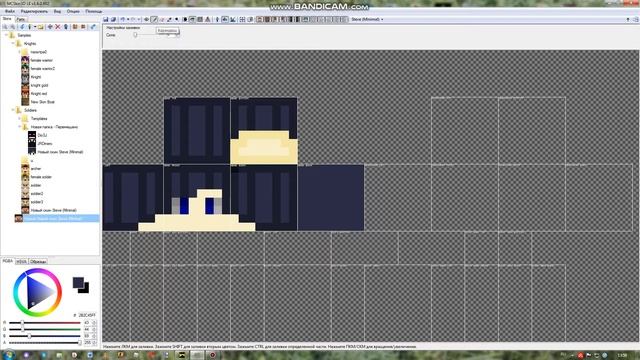Create a new folder in skin library
This screenshot has width=640, height=360.
(x=41, y=27)
